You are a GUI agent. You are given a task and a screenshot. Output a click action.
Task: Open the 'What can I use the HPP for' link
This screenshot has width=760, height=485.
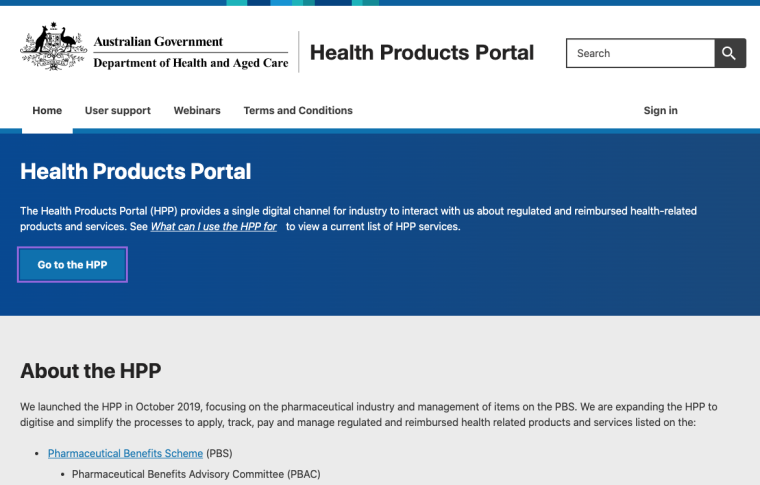pyautogui.click(x=214, y=226)
